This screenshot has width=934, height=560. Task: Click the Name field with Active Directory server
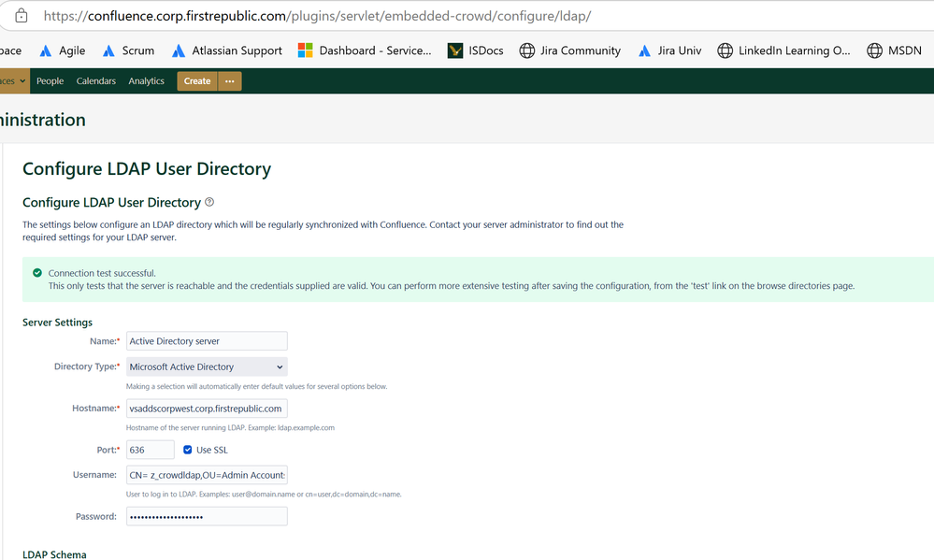tap(207, 340)
